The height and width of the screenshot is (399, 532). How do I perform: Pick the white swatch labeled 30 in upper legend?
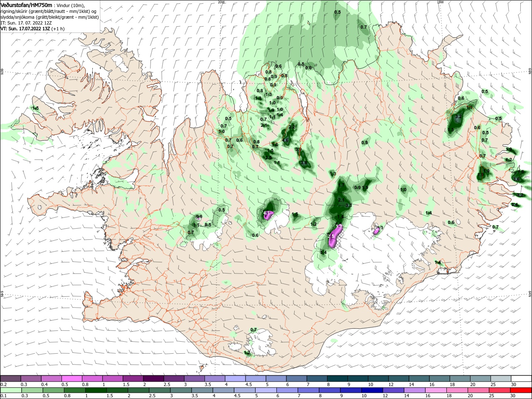(x=521, y=379)
